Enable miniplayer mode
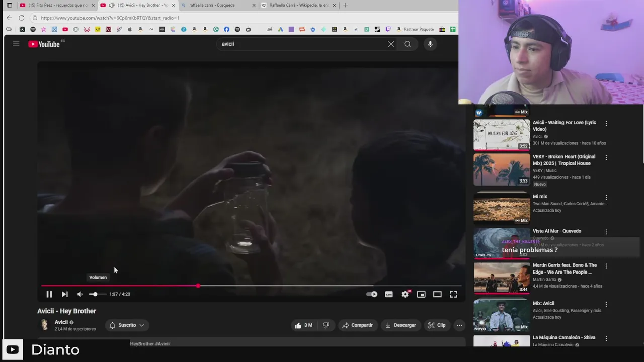 pos(421,294)
